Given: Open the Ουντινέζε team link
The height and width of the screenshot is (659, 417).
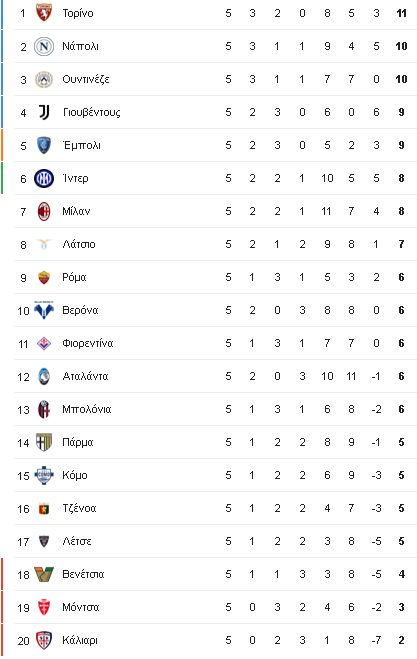Looking at the screenshot, I should coord(86,79).
